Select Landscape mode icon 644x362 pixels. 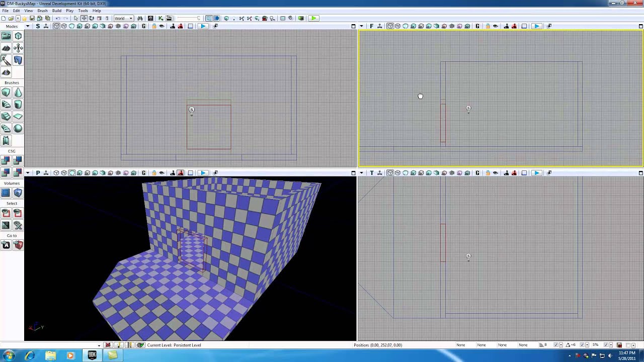(6, 72)
